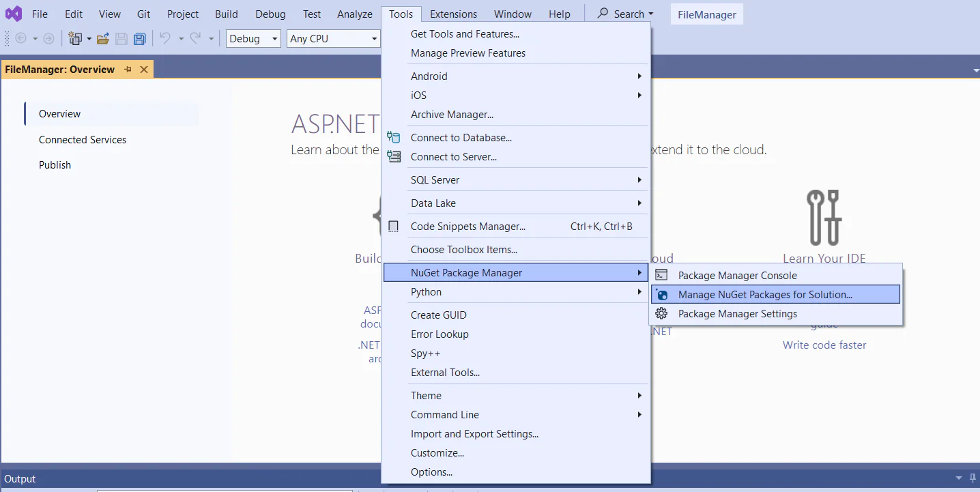Image resolution: width=980 pixels, height=492 pixels.
Task: Click the Package Manager Console icon
Action: [x=661, y=276]
